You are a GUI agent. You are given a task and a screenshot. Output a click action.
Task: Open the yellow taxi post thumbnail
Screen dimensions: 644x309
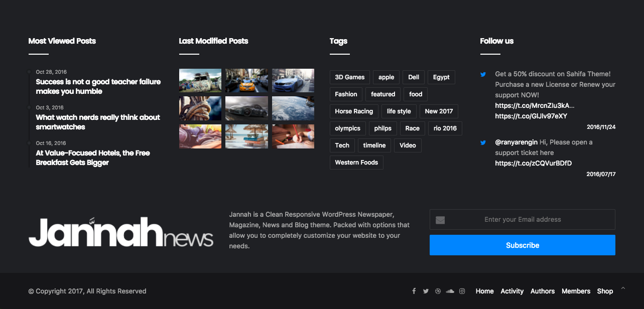pos(246,80)
